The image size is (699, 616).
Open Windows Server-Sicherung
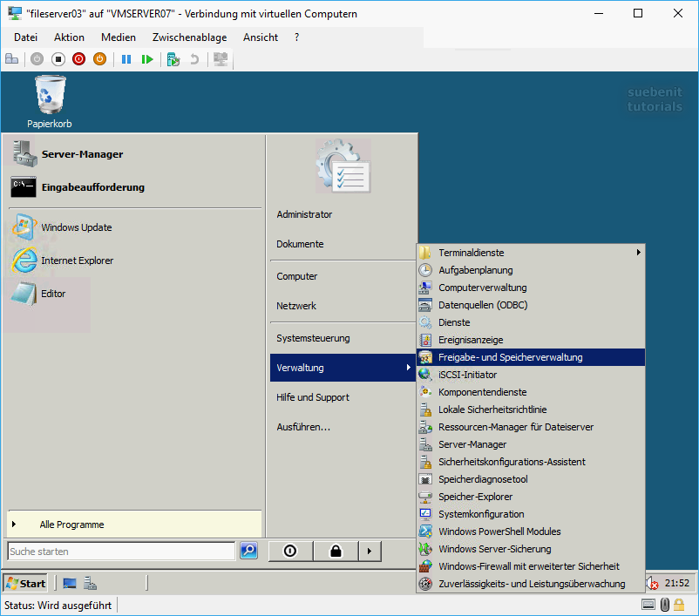click(531, 549)
